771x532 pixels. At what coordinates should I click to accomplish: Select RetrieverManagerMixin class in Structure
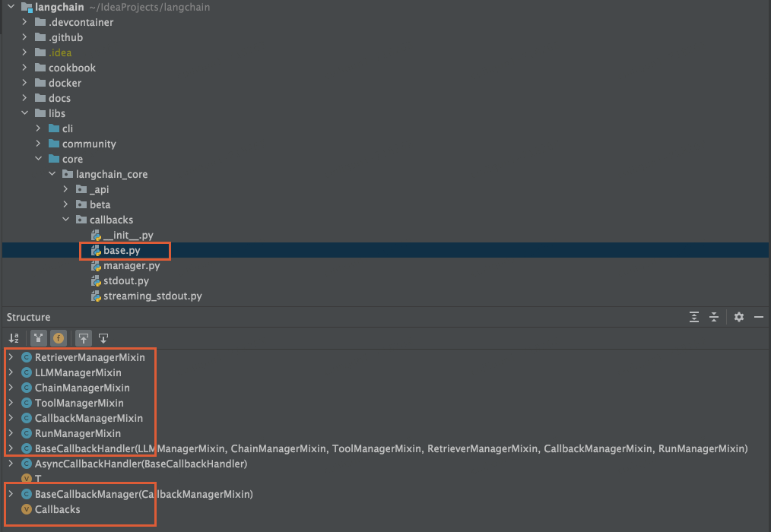coord(90,357)
